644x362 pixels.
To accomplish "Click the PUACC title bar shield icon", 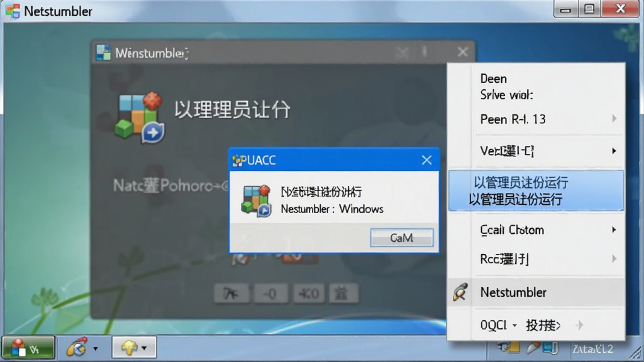I will pos(237,160).
